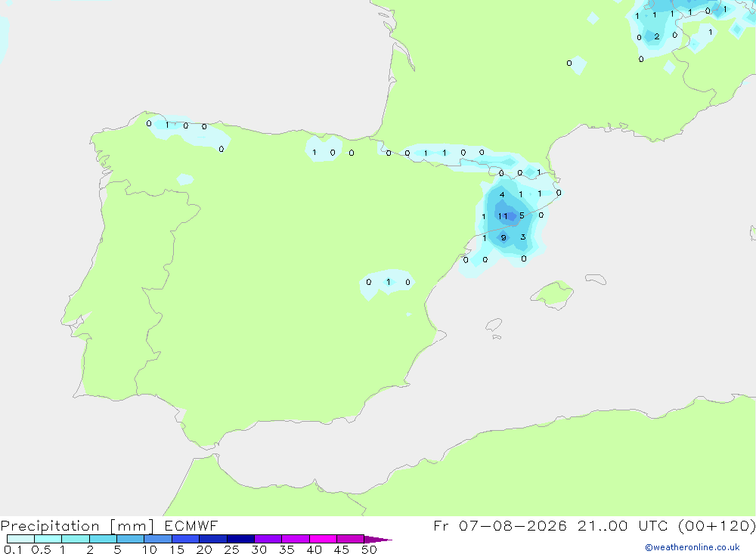The width and height of the screenshot is (756, 554).
Task: Click the legend swatch between 20 and 25
Action: 213,539
